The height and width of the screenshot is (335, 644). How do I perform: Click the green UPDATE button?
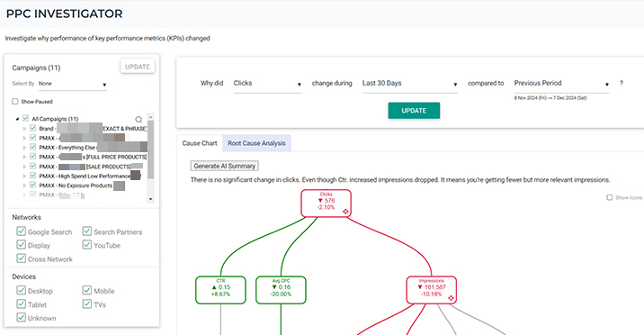point(414,111)
